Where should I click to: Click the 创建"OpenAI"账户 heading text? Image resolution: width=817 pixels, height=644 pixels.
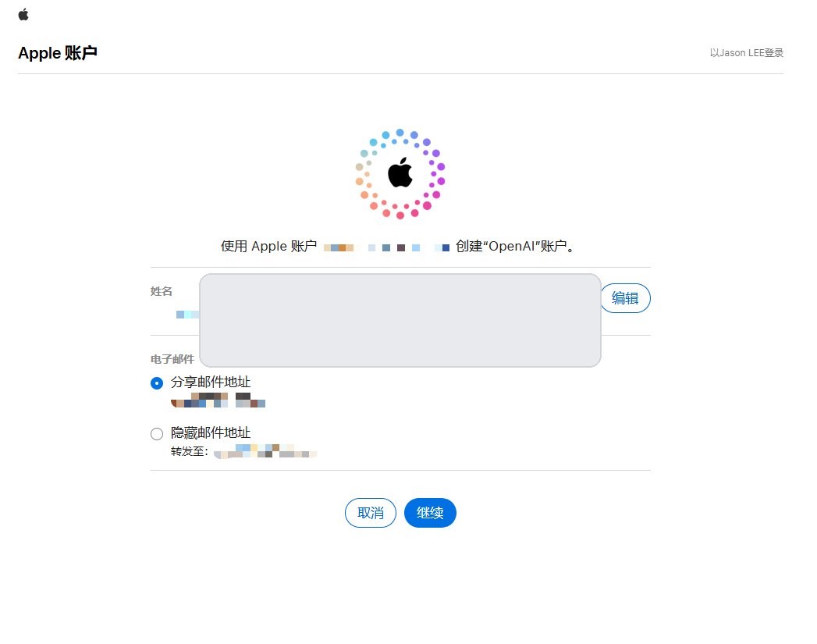515,246
